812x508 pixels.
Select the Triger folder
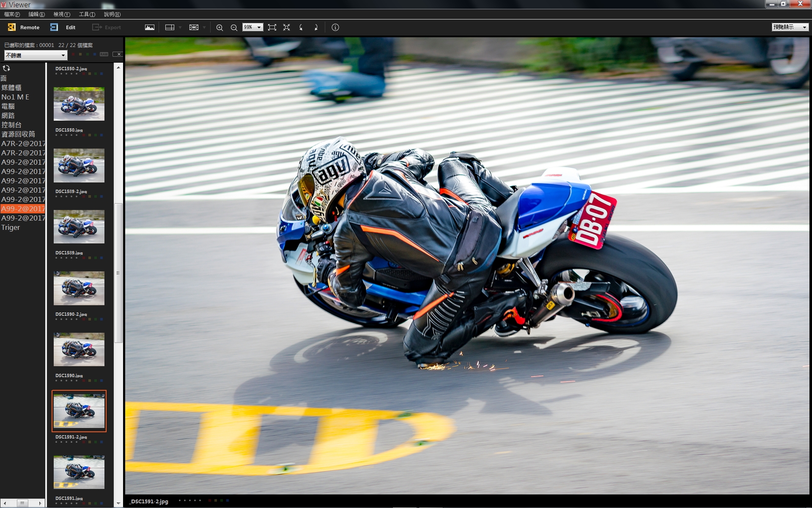[11, 227]
